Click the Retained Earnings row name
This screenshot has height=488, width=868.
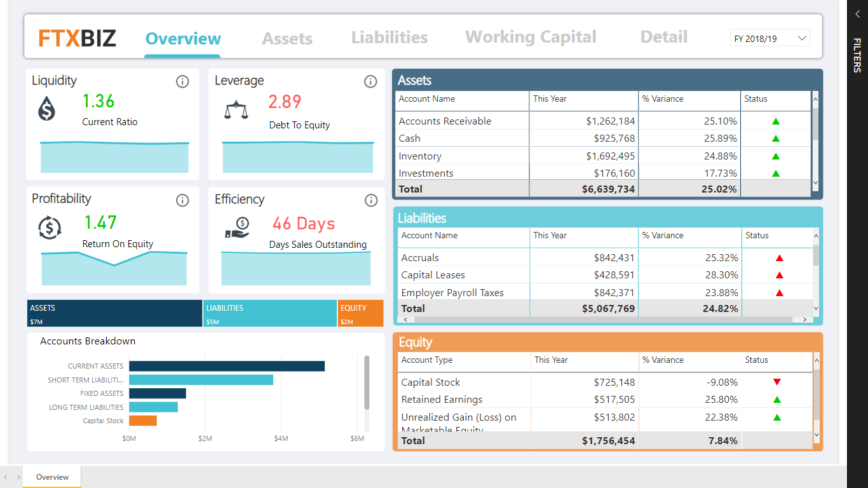click(442, 400)
